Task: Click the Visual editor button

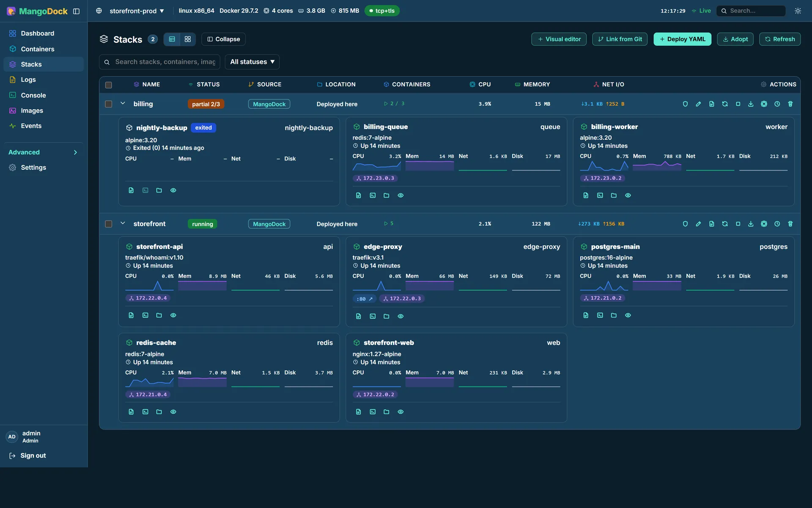Action: click(x=559, y=39)
